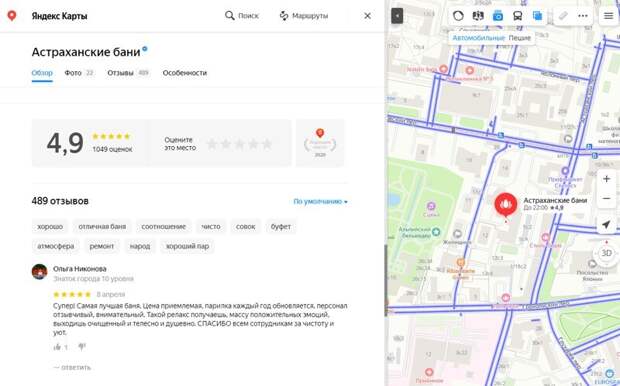Click the ответить reply link
Image resolution: width=620 pixels, height=386 pixels.
pos(72,367)
